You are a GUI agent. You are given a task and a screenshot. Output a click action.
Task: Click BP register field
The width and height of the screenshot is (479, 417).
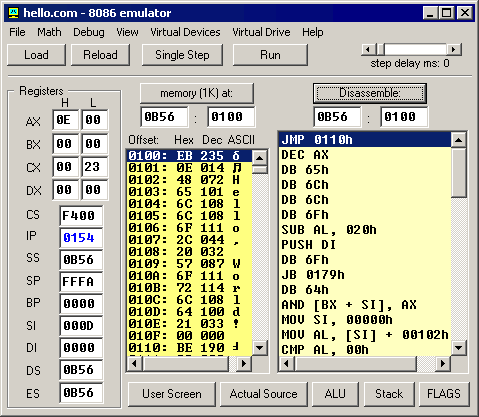[81, 304]
